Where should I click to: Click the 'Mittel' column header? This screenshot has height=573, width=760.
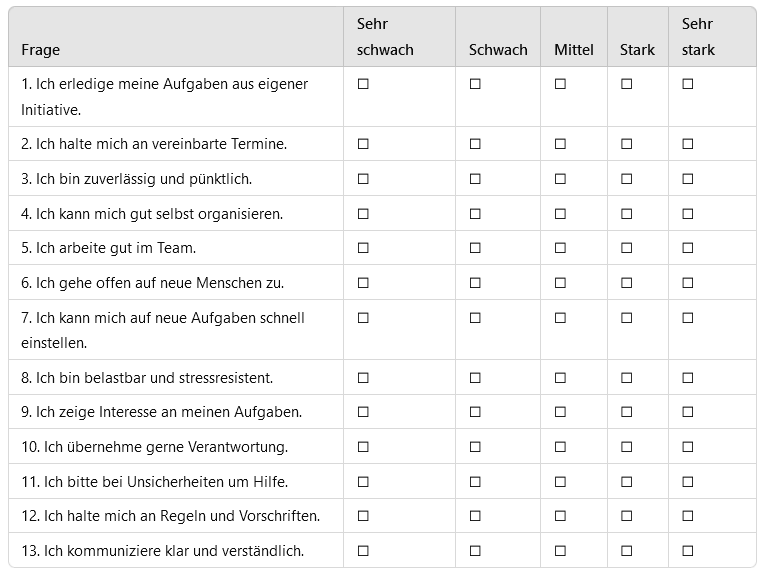click(574, 50)
